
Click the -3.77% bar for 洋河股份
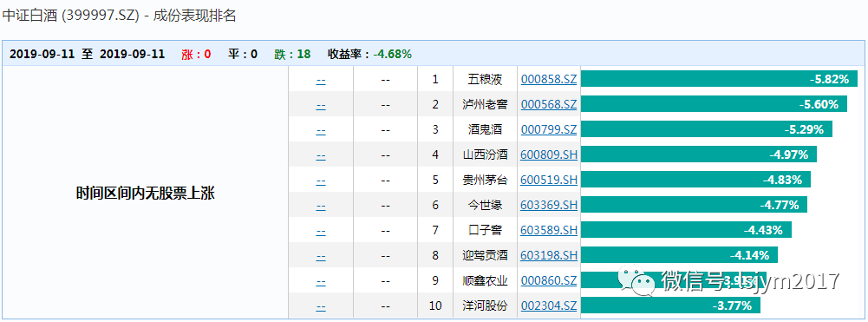tap(670, 305)
